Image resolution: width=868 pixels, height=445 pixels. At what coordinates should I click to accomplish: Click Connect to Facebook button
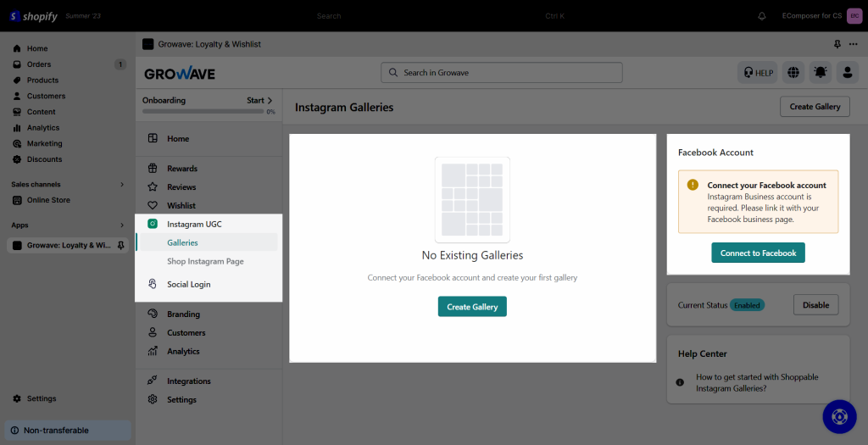point(759,253)
